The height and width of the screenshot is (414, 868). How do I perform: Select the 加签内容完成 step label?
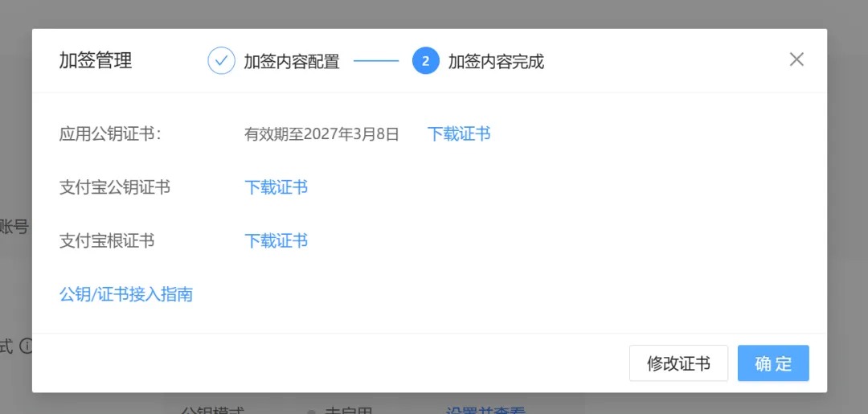point(496,62)
